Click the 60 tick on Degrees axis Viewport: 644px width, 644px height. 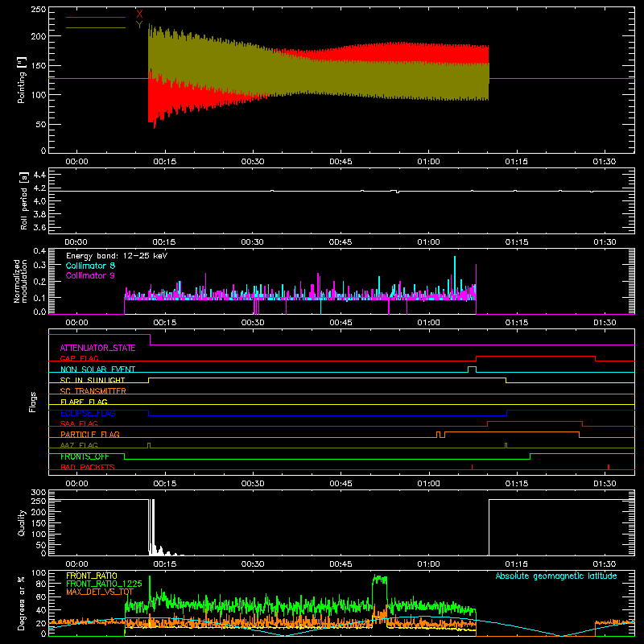[41, 597]
